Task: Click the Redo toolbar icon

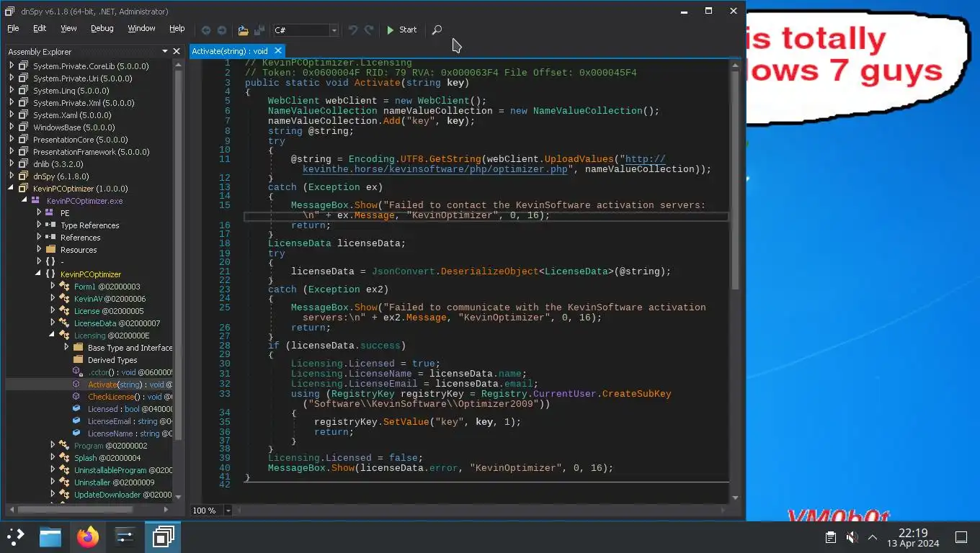Action: coord(369,30)
